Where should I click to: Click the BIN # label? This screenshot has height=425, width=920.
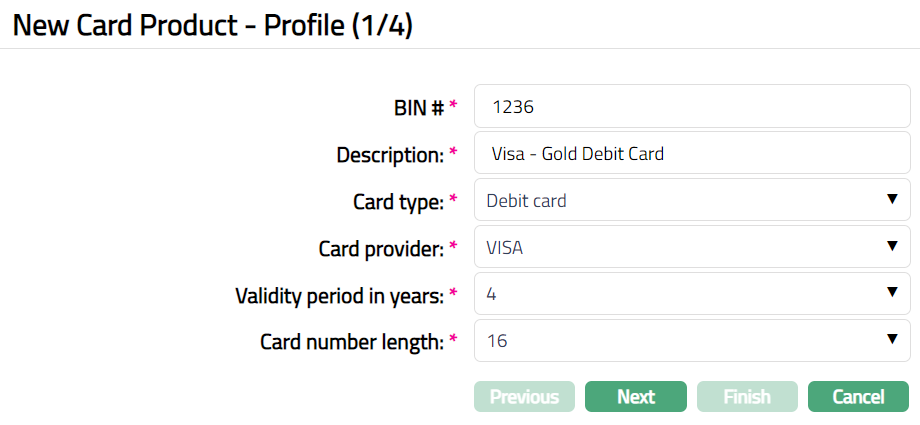[418, 108]
